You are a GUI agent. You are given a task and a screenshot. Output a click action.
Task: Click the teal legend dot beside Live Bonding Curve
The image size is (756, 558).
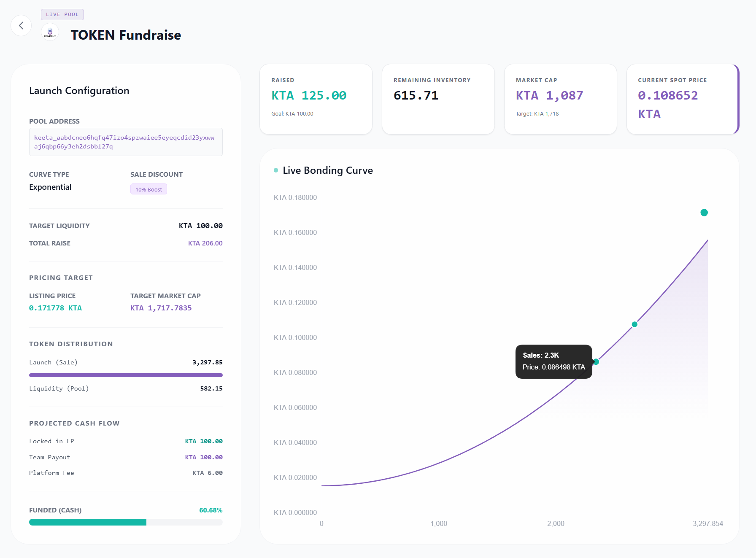(275, 170)
